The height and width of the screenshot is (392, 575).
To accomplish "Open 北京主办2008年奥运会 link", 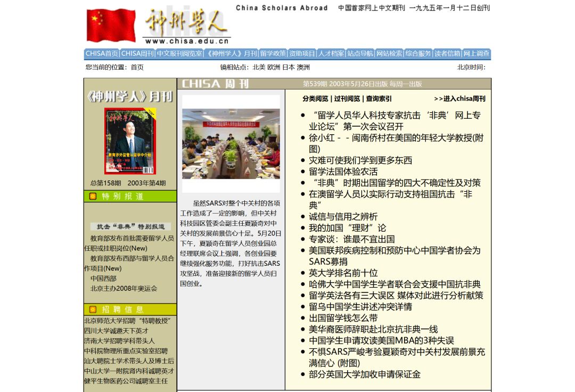I will [x=124, y=289].
